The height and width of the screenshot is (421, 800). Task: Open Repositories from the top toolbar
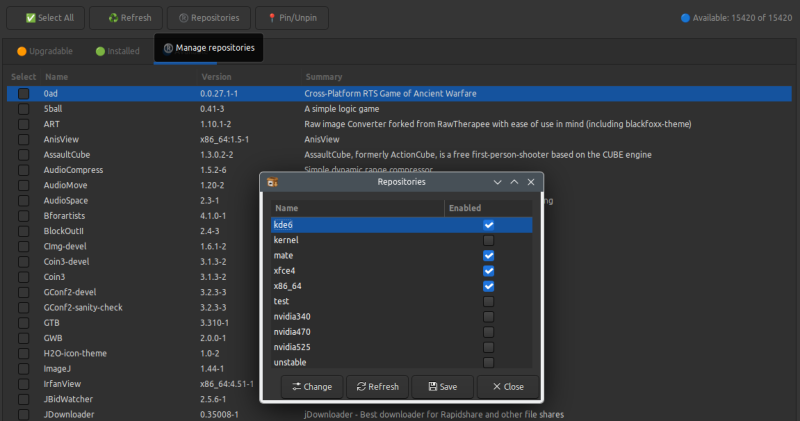tap(209, 18)
